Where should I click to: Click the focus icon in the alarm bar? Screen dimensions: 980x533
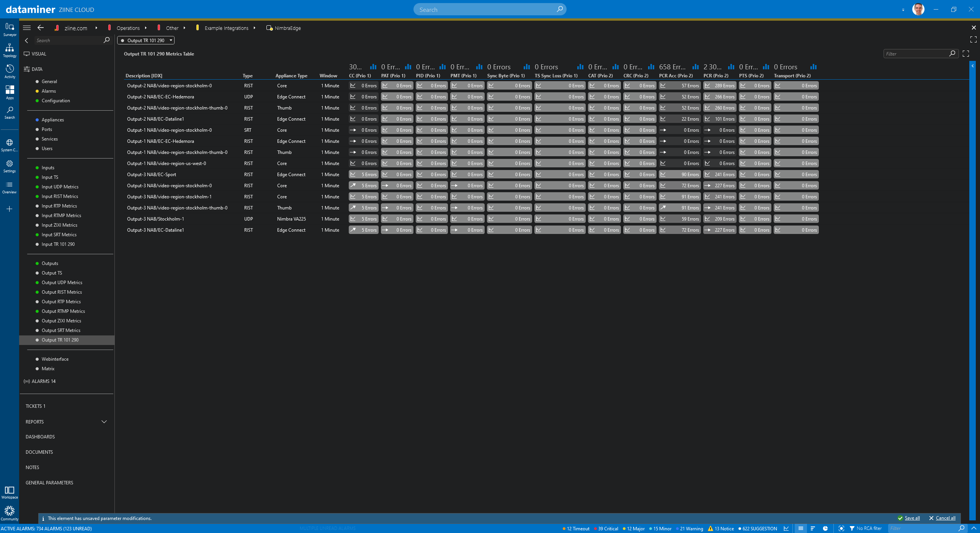pyautogui.click(x=841, y=528)
